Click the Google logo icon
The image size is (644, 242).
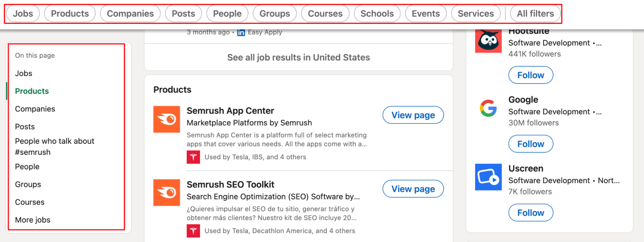pos(488,108)
